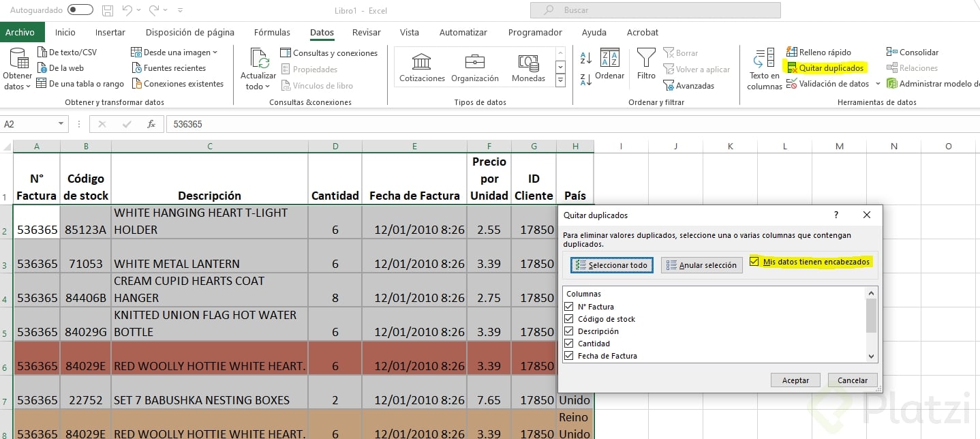
Task: Expand the Name Box dropdown arrow
Action: tap(61, 124)
